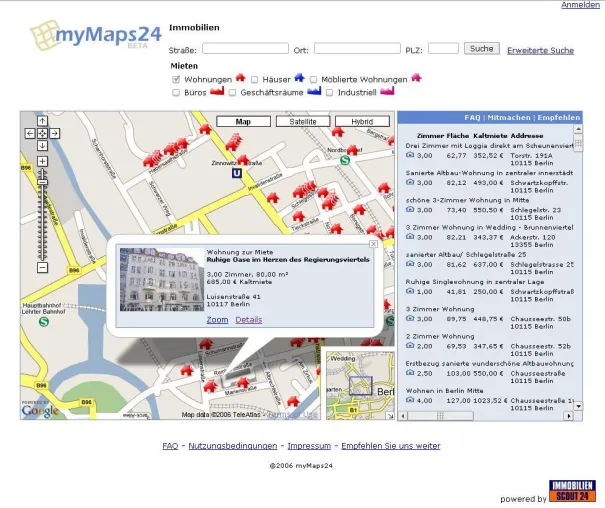Screen dimensions: 605x508
Task: Open the FAQ tab in listing panel
Action: (x=472, y=118)
